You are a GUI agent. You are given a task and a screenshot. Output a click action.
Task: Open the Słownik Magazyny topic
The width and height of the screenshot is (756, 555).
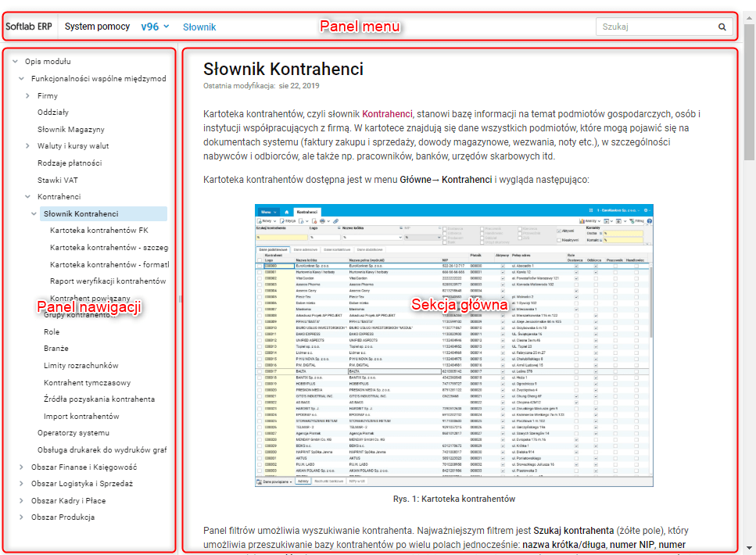(x=71, y=129)
